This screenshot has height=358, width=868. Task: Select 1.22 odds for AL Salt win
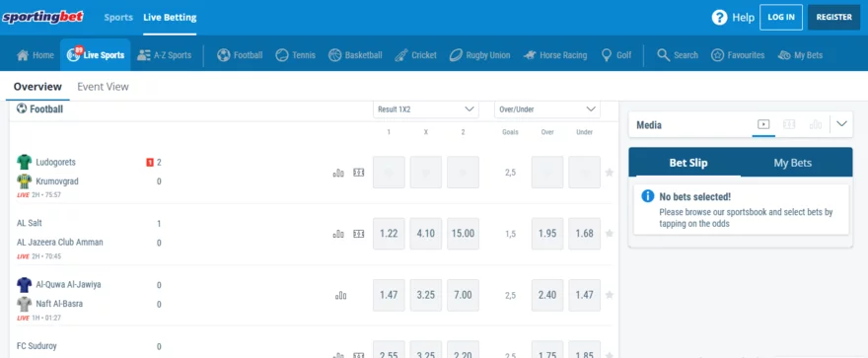pyautogui.click(x=389, y=234)
